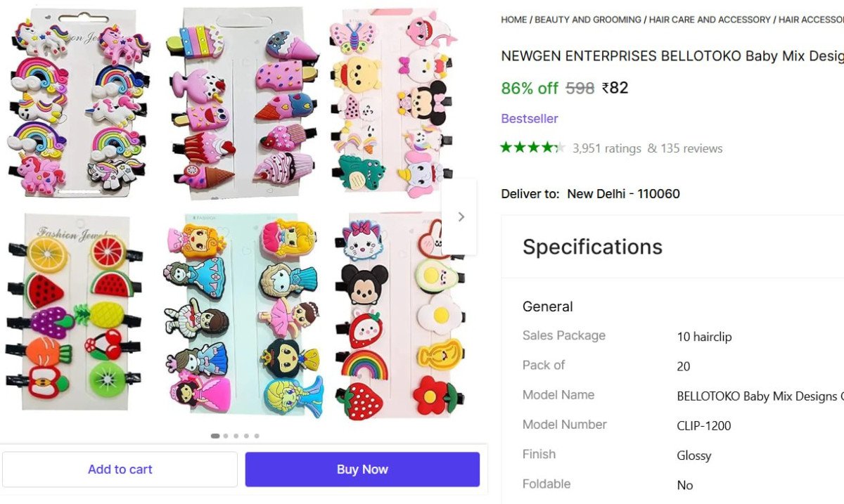This screenshot has width=844, height=504.
Task: Navigate to HAIR CARE AND ACCESSORY breadcrumb
Action: coord(710,20)
